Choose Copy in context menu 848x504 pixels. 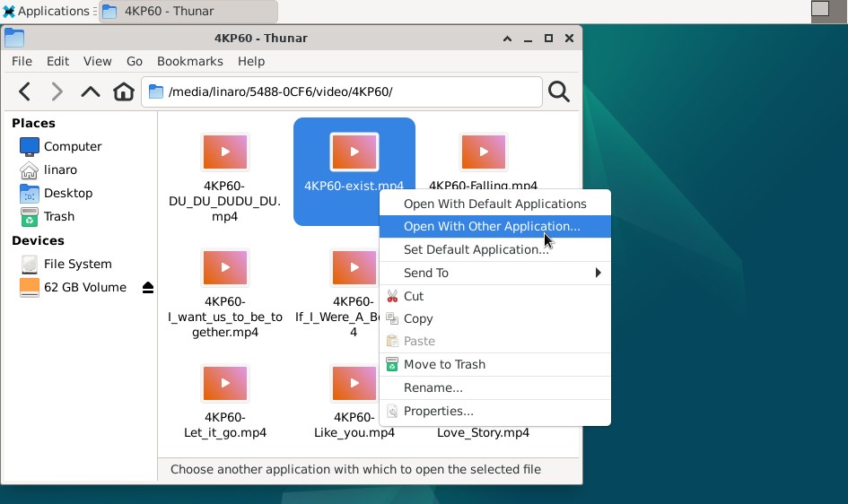pyautogui.click(x=494, y=318)
